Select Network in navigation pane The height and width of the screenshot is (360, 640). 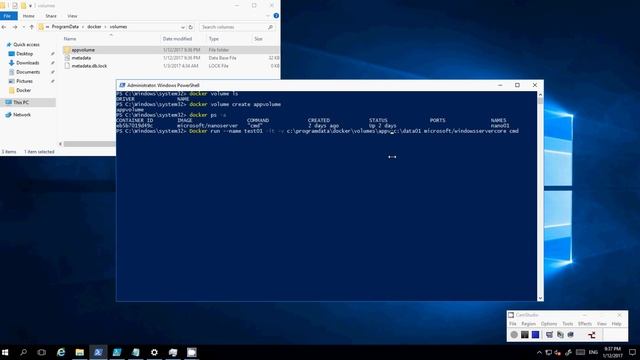coord(22,115)
